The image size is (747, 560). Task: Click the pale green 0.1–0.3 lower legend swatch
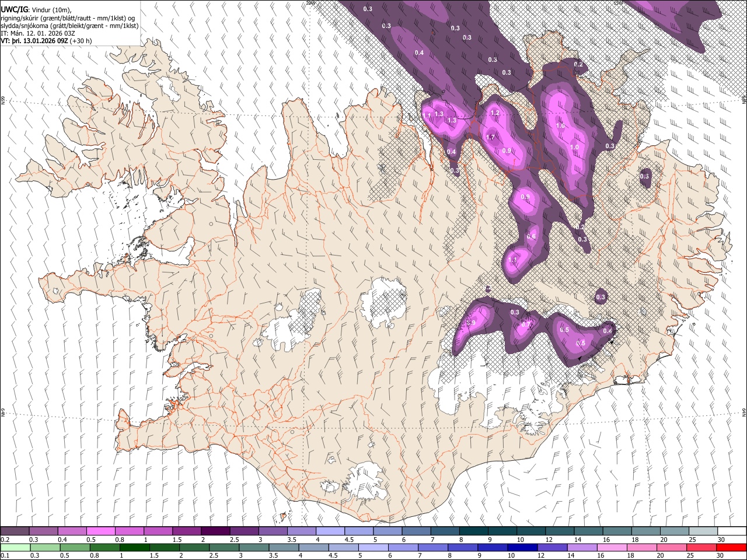pyautogui.click(x=15, y=547)
